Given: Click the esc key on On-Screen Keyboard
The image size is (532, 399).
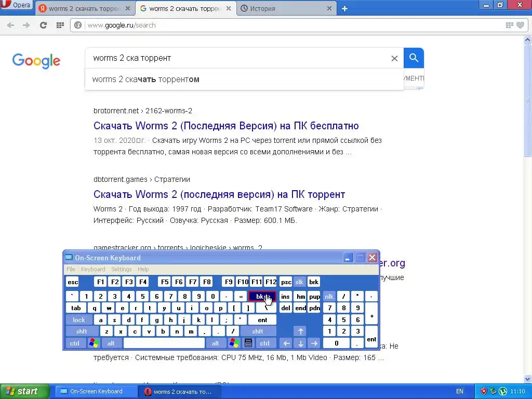Looking at the screenshot, I should [72, 282].
